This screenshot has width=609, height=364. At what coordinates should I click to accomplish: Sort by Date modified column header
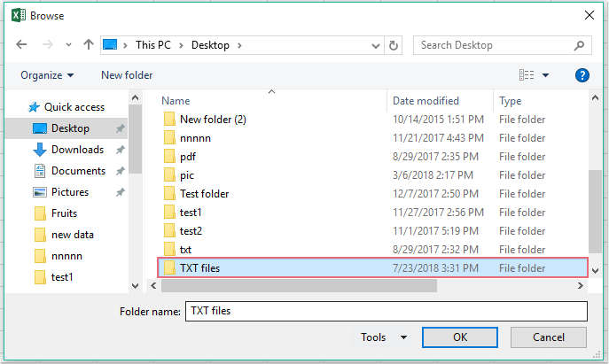[426, 101]
